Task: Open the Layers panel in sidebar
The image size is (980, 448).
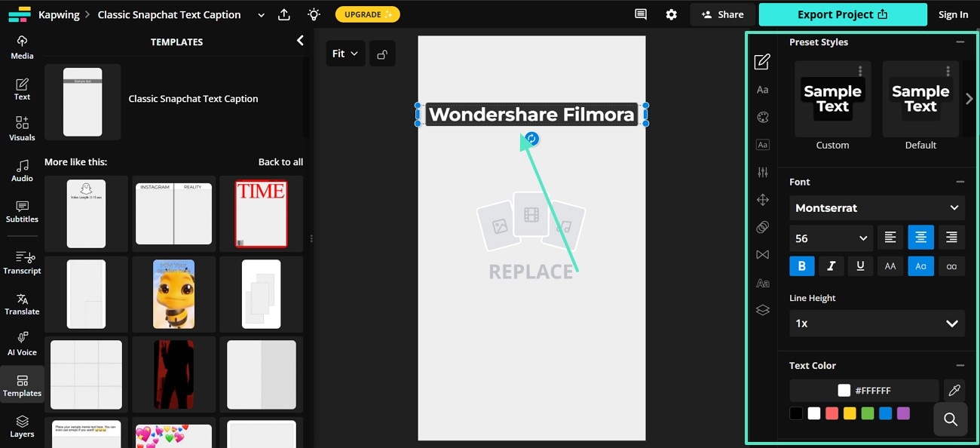Action: click(x=22, y=426)
